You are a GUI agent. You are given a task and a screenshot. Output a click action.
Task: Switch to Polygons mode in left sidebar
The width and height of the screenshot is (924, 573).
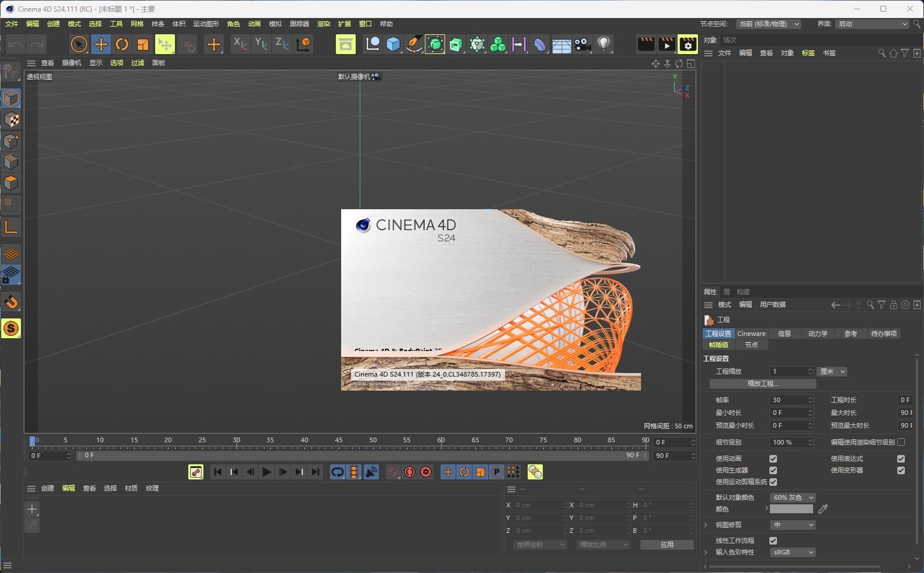[x=11, y=183]
